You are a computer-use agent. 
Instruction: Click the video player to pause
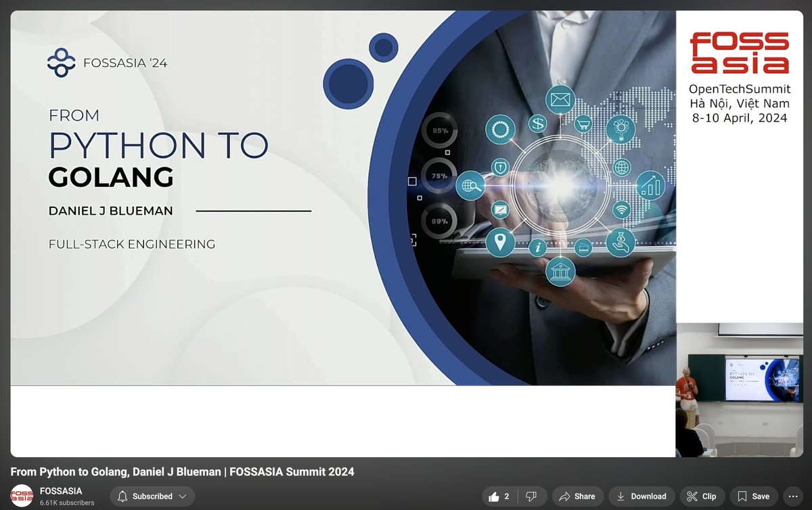coord(406,234)
